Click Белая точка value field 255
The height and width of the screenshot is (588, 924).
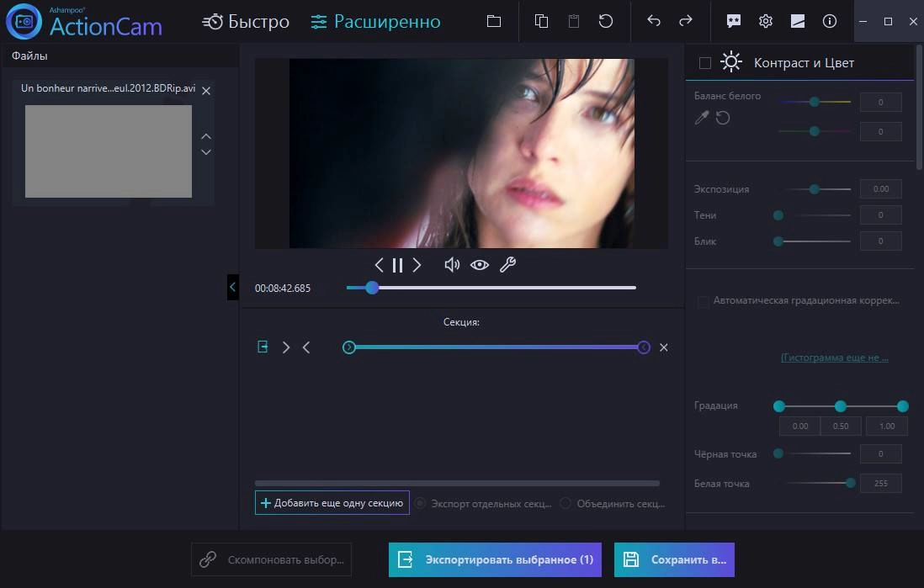coord(880,483)
